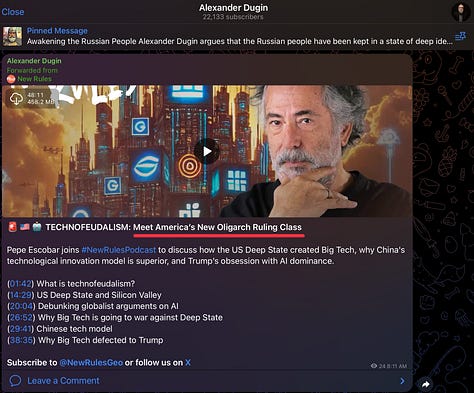Screen dimensions: 474x393
Task: Click 'What is technofeudalism?' line
Action: coord(86,284)
